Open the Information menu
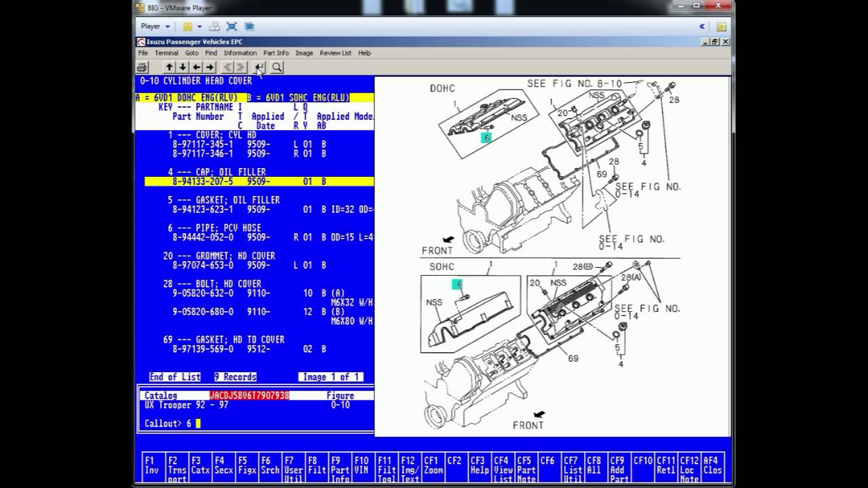The height and width of the screenshot is (488, 868). (240, 53)
